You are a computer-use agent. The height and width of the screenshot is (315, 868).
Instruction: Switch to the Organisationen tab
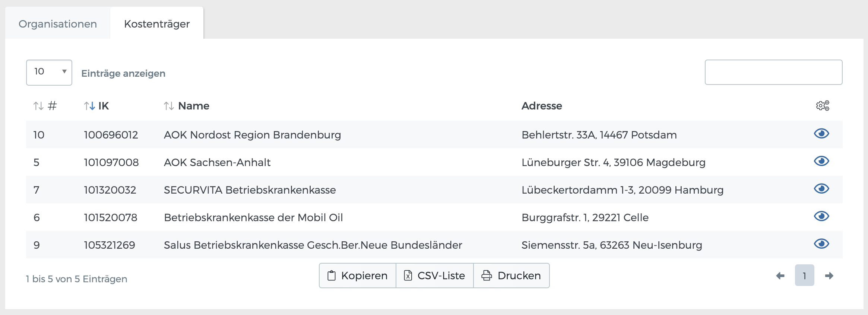57,23
